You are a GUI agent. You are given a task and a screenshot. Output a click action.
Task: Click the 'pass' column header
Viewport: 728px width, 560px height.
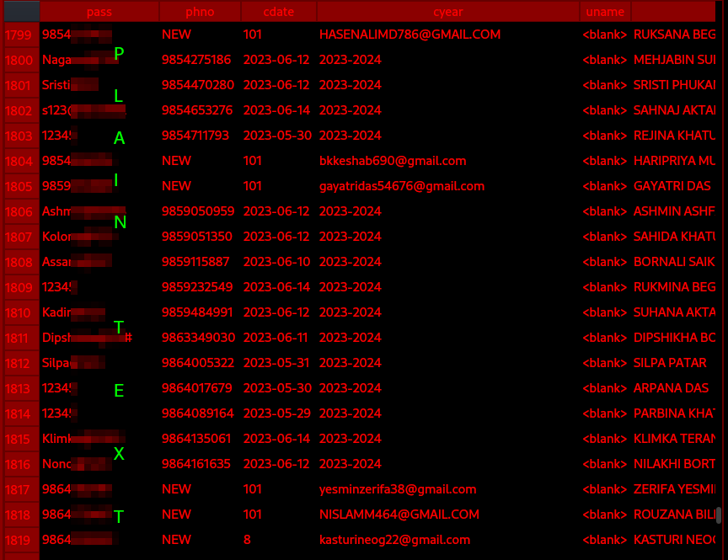pyautogui.click(x=99, y=12)
